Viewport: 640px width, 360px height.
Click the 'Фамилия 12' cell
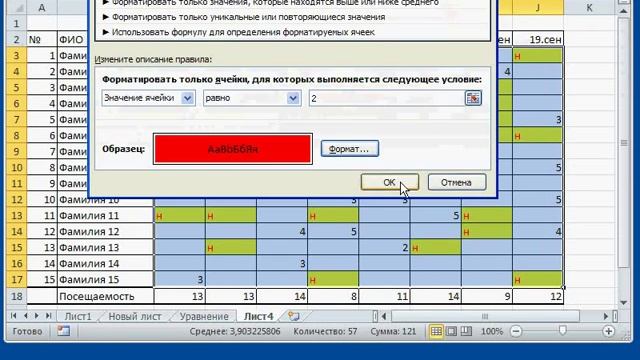[x=105, y=231]
